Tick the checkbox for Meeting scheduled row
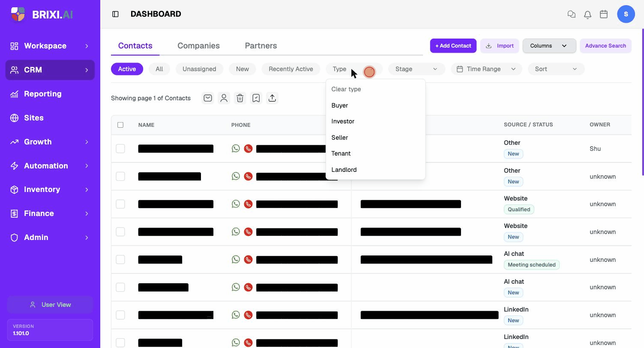The width and height of the screenshot is (644, 348). pyautogui.click(x=120, y=260)
